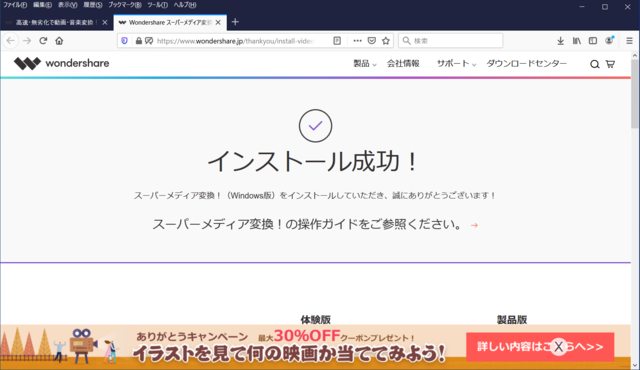The width and height of the screenshot is (640, 370).
Task: Click the 製品版 heading
Action: pos(512,320)
